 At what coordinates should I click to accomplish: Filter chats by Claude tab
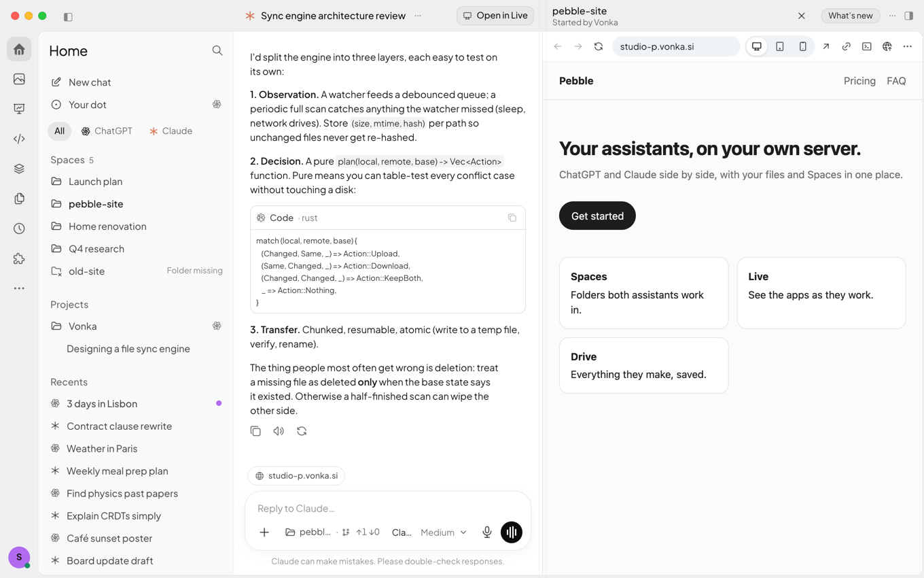tap(171, 131)
